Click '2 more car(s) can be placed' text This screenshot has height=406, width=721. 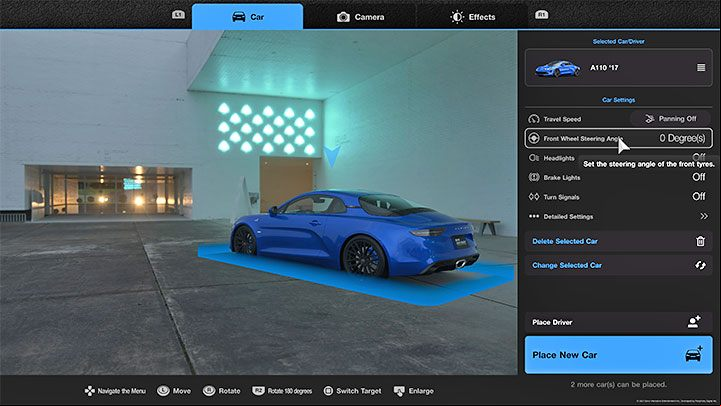pos(618,384)
